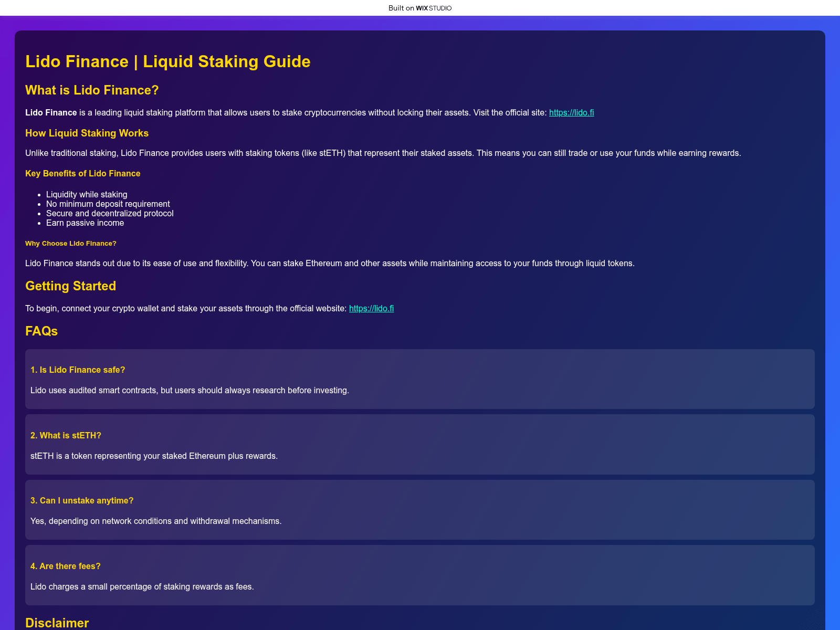Click the 'Liquidity while staking' bullet item

pos(87,194)
